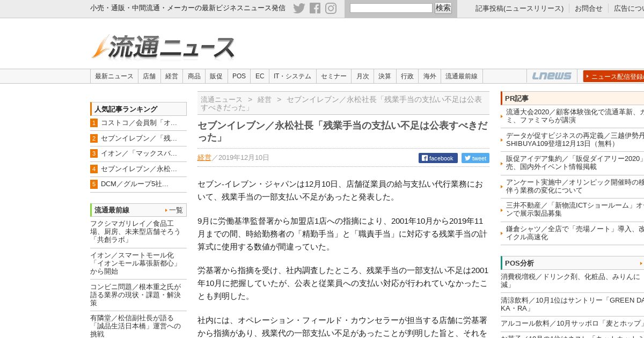Open POS分析 アルコール飲料／10月サッポロ article
The height and width of the screenshot is (338, 644).
tap(572, 324)
